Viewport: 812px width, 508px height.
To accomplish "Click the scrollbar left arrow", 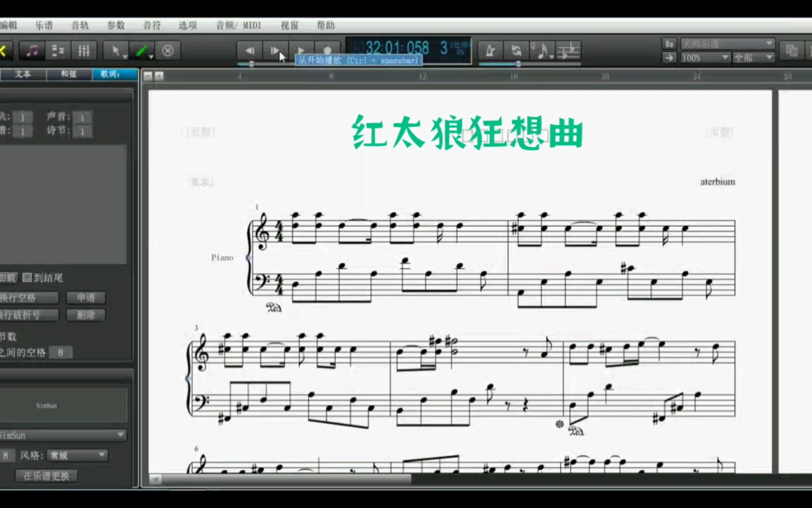I will tap(156, 479).
